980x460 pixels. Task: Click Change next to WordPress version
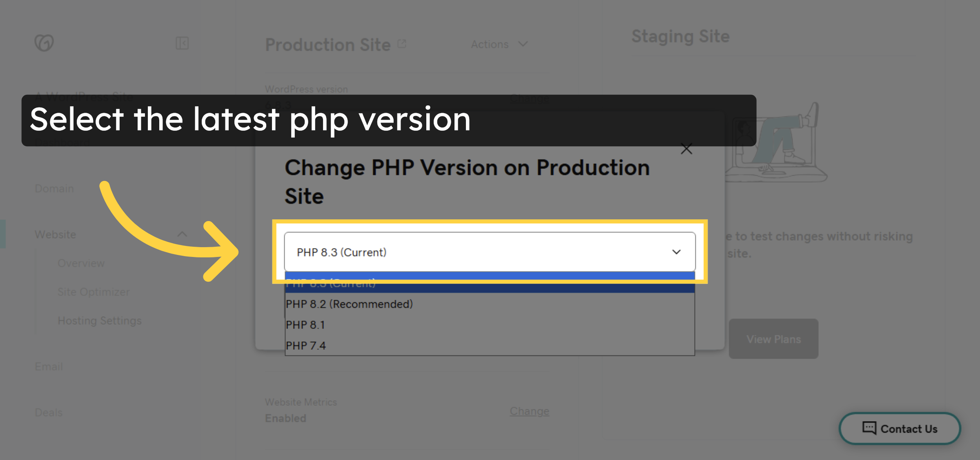click(x=529, y=98)
